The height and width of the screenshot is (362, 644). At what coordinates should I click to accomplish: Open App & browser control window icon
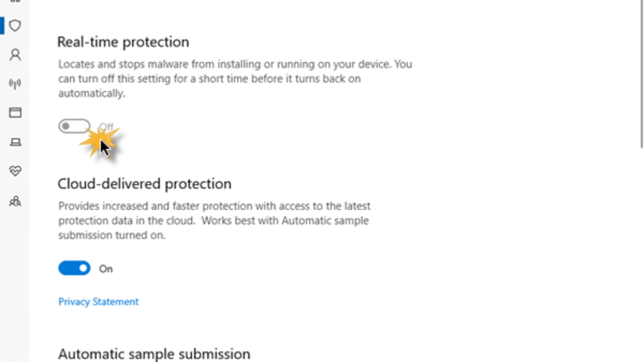[15, 113]
